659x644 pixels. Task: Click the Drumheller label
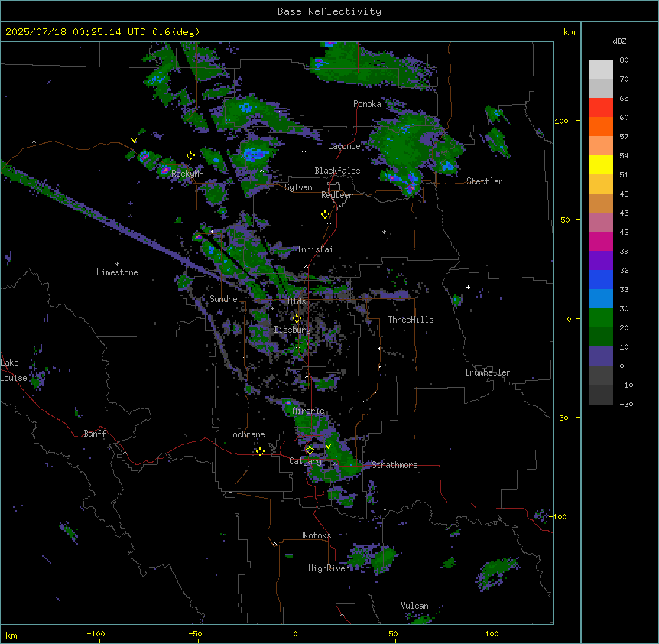(x=488, y=372)
